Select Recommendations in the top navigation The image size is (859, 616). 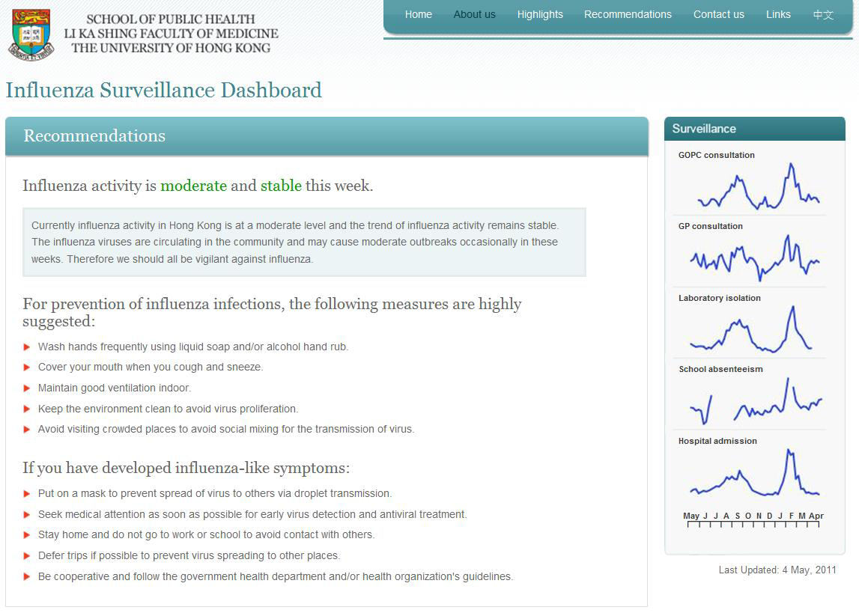(628, 14)
